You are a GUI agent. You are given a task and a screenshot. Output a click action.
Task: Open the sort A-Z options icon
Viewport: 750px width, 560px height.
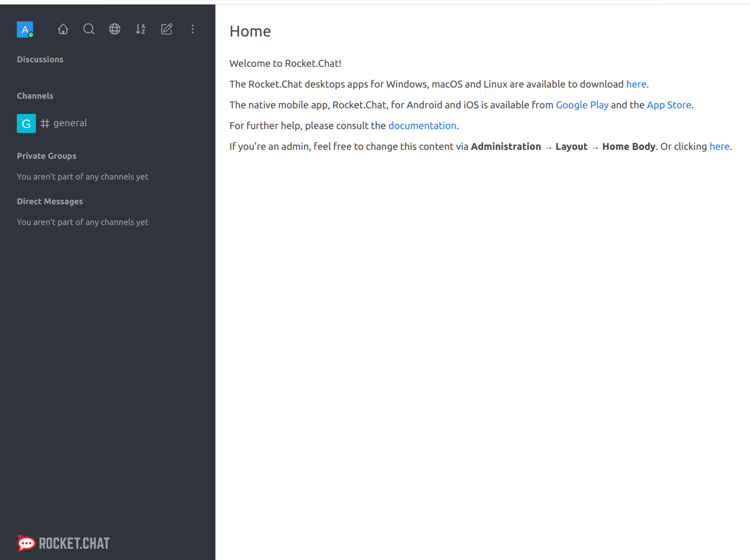(x=140, y=29)
